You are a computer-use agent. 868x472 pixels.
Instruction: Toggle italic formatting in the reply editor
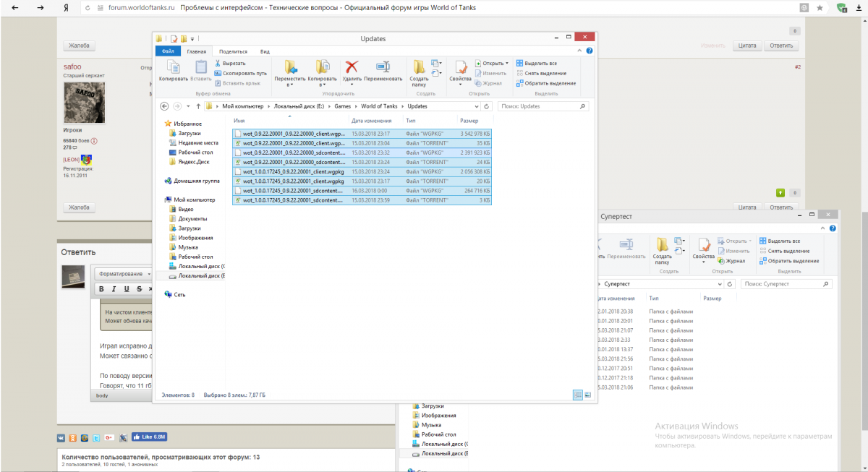(114, 289)
